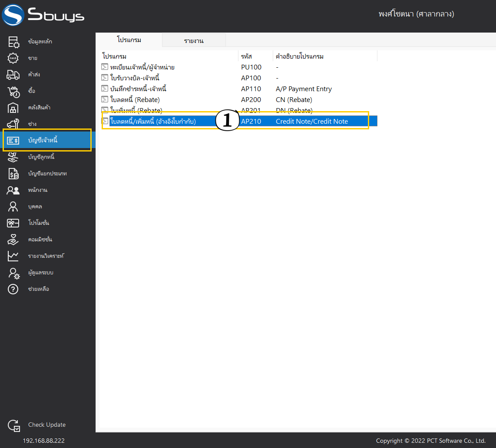Click the รายงานวิเคราะห์ chart icon
The height and width of the screenshot is (448, 496).
pyautogui.click(x=13, y=256)
